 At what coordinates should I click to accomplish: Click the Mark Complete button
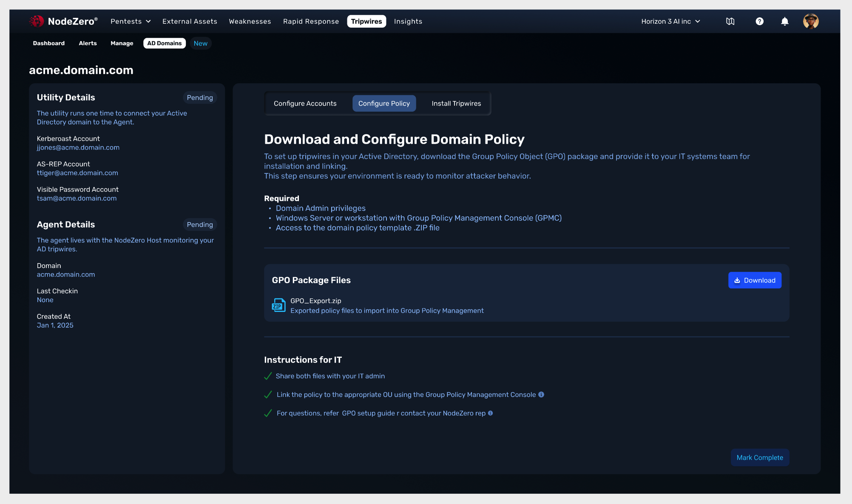760,458
